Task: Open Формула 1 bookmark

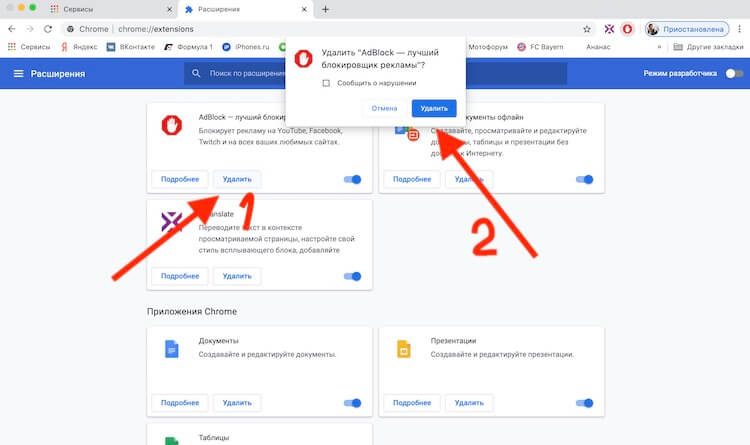Action: click(x=188, y=47)
